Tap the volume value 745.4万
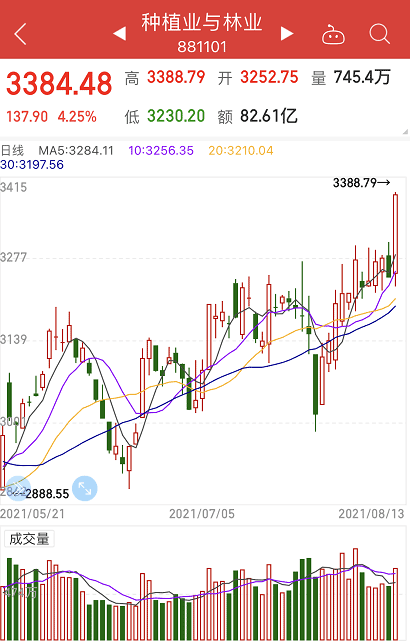 coord(362,77)
